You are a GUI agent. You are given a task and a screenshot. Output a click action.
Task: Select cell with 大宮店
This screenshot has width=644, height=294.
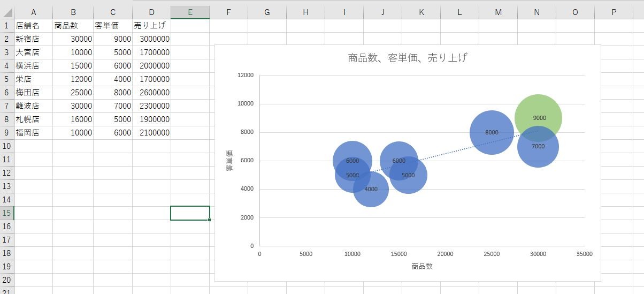pos(33,52)
